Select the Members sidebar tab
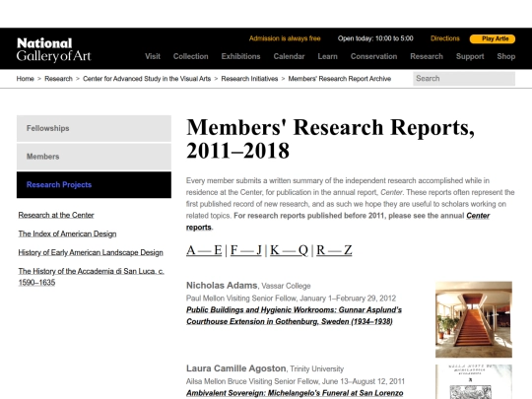532x399 pixels. pos(94,157)
